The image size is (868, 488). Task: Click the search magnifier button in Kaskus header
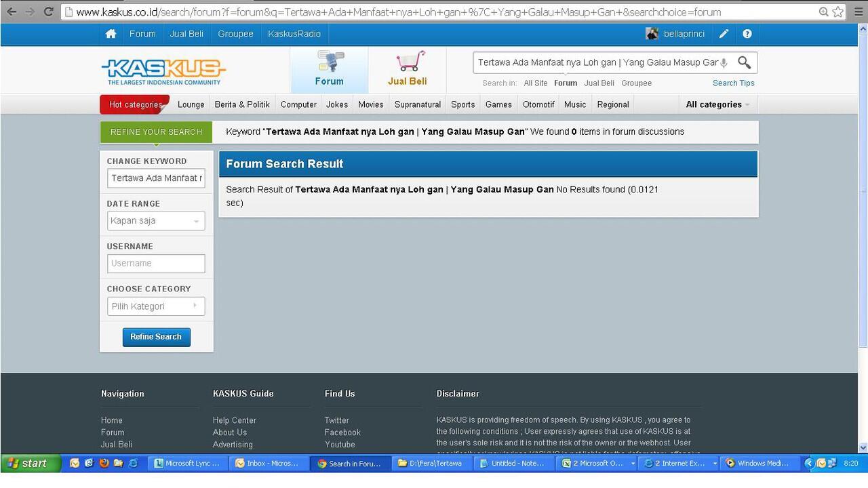tap(744, 62)
